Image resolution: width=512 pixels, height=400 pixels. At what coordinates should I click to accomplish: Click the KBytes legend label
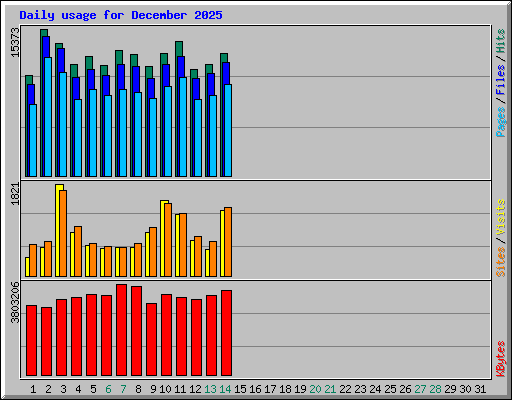click(x=501, y=359)
